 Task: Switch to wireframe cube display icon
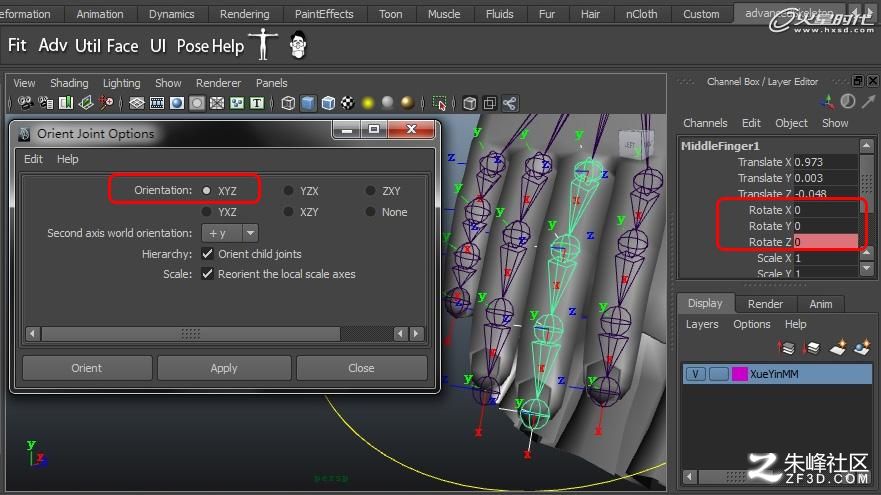click(x=288, y=103)
